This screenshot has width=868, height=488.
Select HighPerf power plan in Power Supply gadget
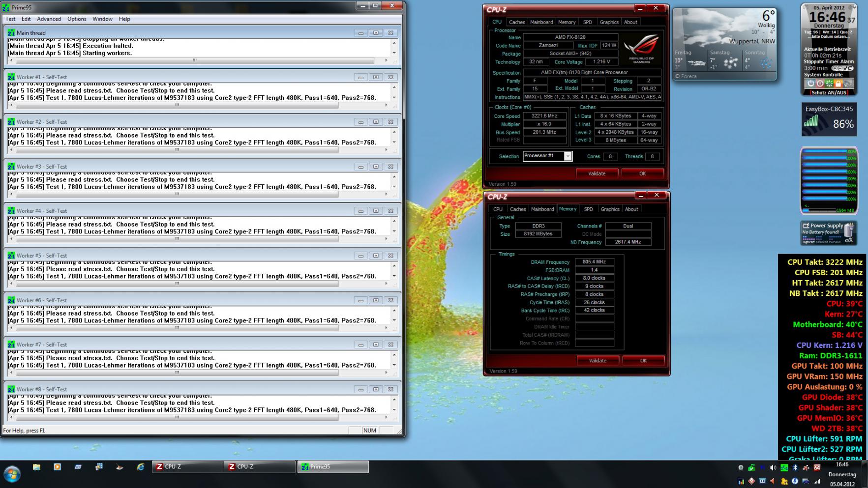click(808, 242)
